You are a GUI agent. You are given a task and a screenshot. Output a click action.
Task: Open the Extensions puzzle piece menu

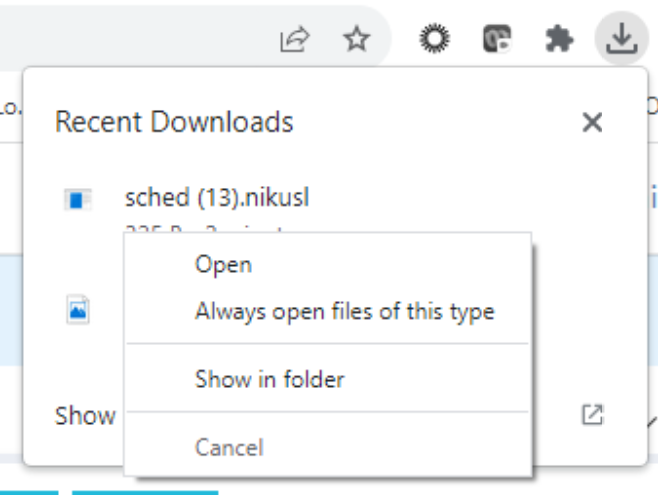point(558,40)
